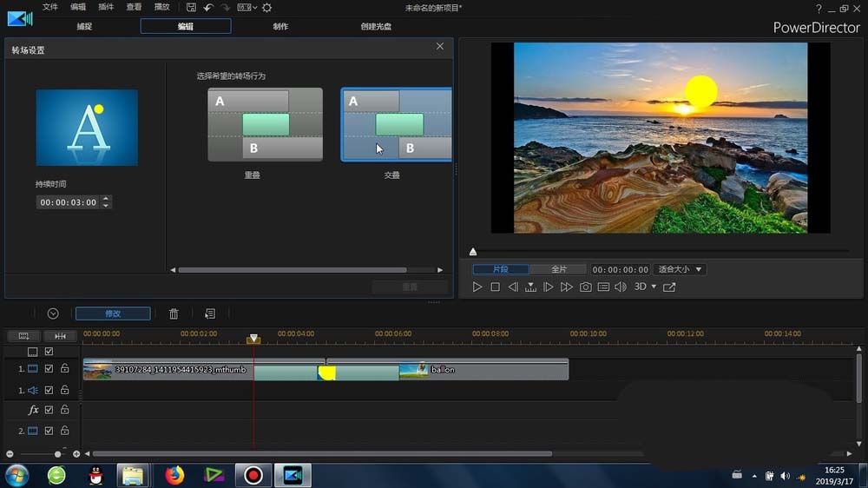Disable audio track 1 checkbox
This screenshot has height=488, width=868.
tap(49, 391)
